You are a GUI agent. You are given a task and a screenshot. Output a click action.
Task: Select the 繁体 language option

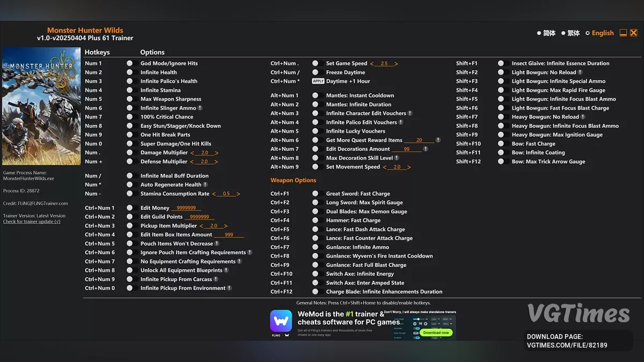pos(572,33)
